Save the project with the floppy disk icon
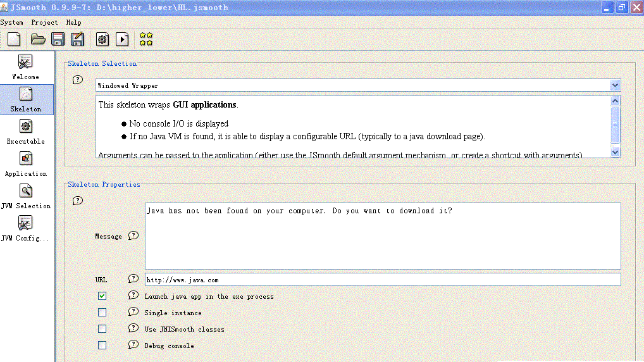This screenshot has width=644, height=362. pyautogui.click(x=58, y=39)
